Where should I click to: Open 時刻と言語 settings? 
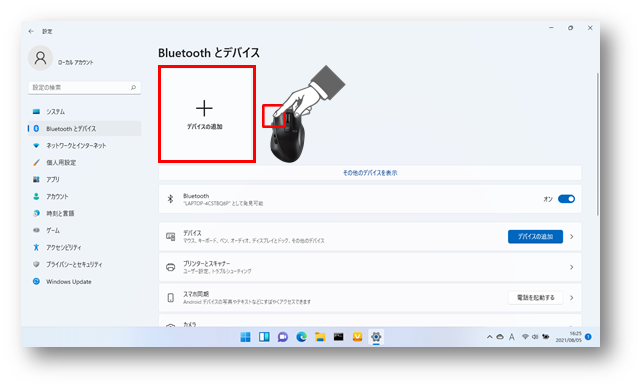pos(84,213)
